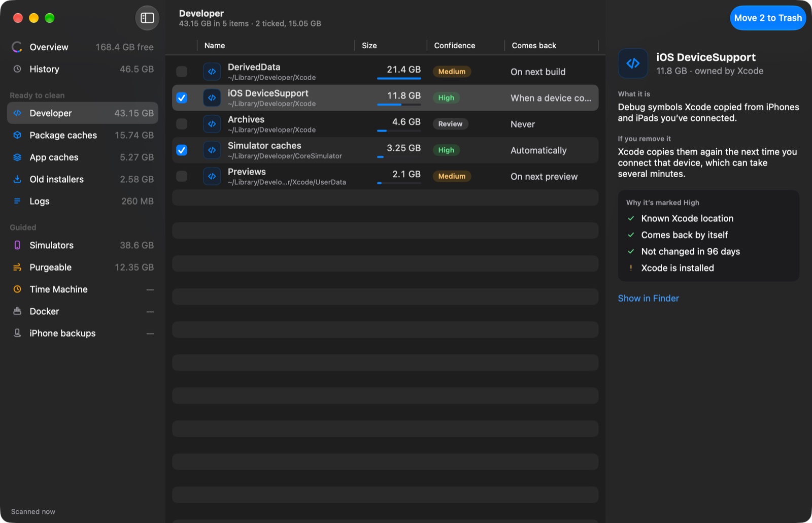Click the Overview spinner icon

[17, 47]
